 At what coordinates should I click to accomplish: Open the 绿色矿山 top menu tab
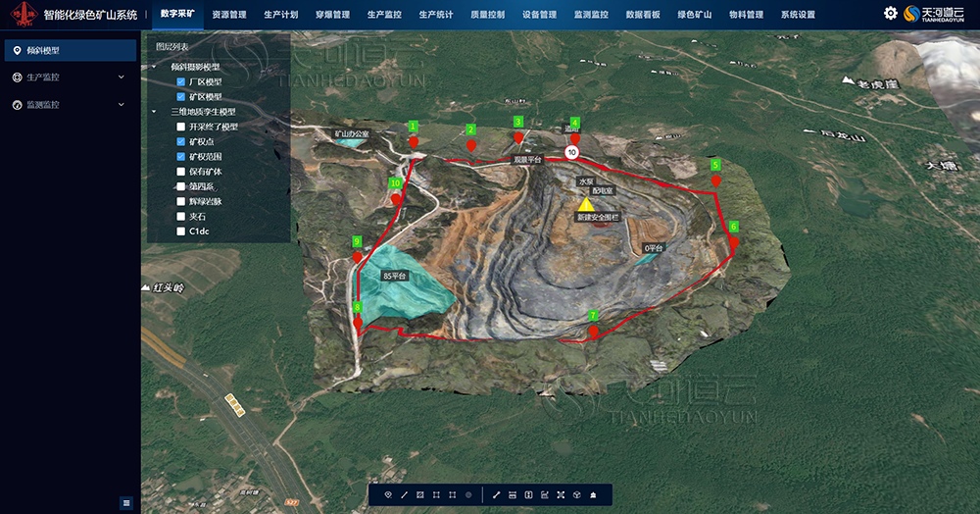tap(695, 15)
